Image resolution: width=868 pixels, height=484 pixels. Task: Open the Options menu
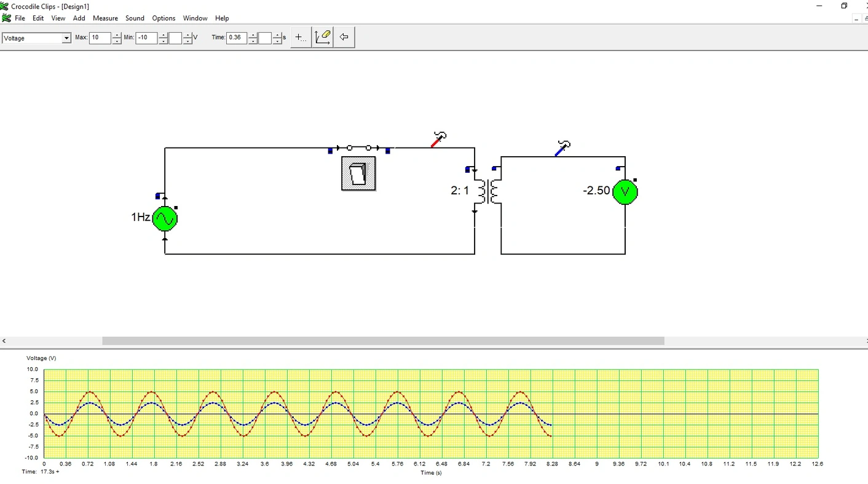point(164,18)
